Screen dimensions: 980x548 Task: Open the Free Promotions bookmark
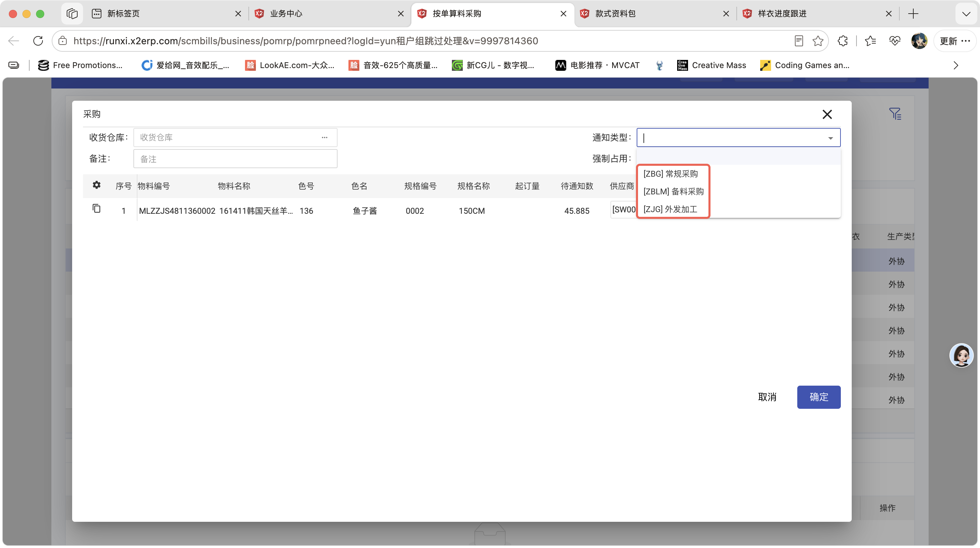pyautogui.click(x=80, y=65)
